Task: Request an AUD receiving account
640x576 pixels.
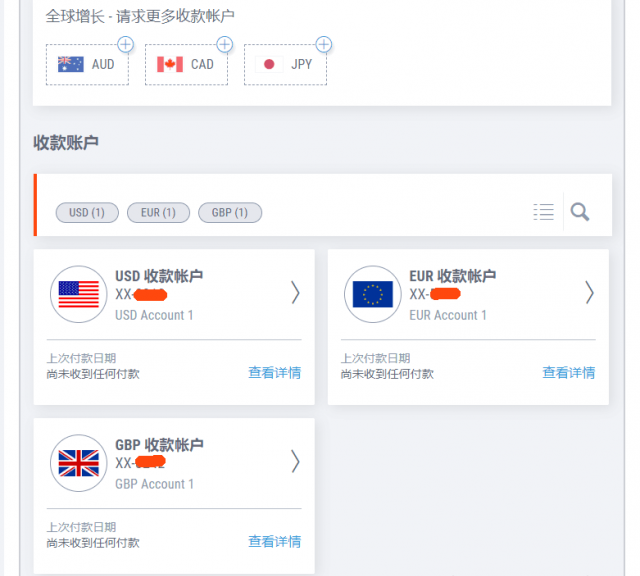Action: pos(87,64)
